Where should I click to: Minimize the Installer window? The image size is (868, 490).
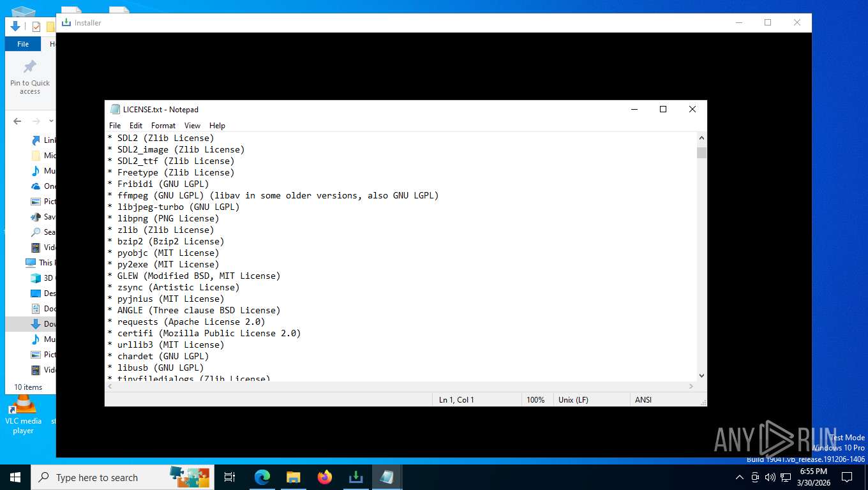point(738,22)
